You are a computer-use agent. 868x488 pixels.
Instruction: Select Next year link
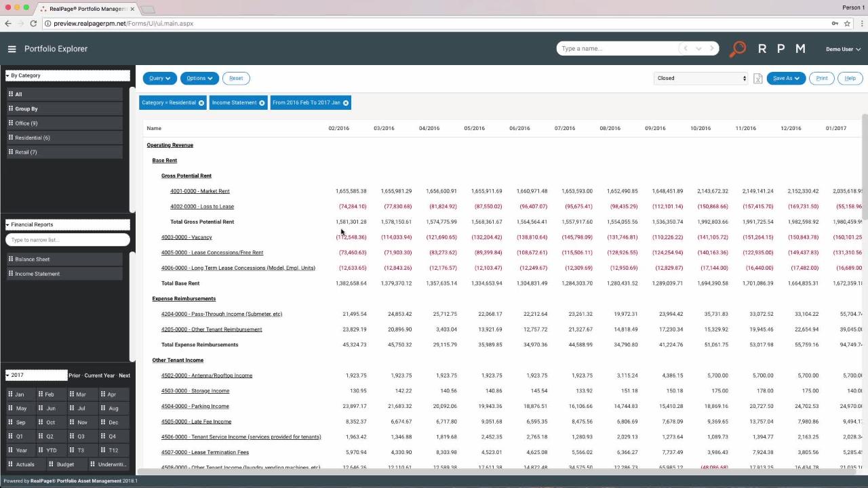(125, 375)
